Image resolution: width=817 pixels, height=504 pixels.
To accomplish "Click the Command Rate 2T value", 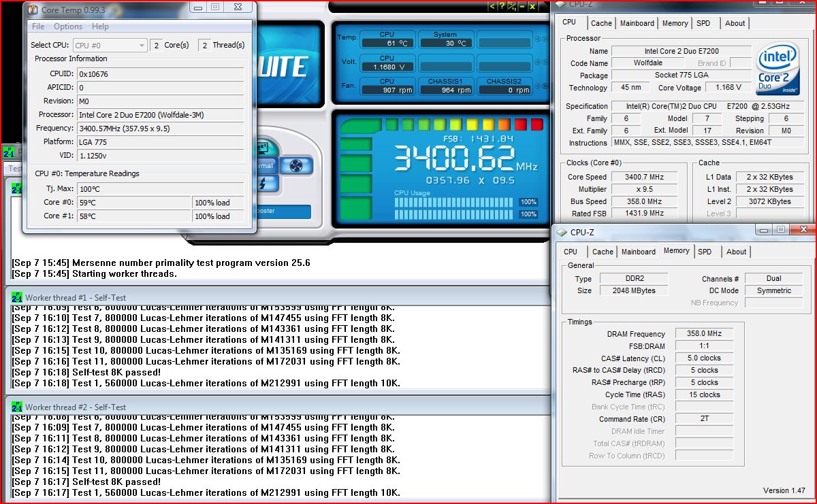I will click(705, 419).
